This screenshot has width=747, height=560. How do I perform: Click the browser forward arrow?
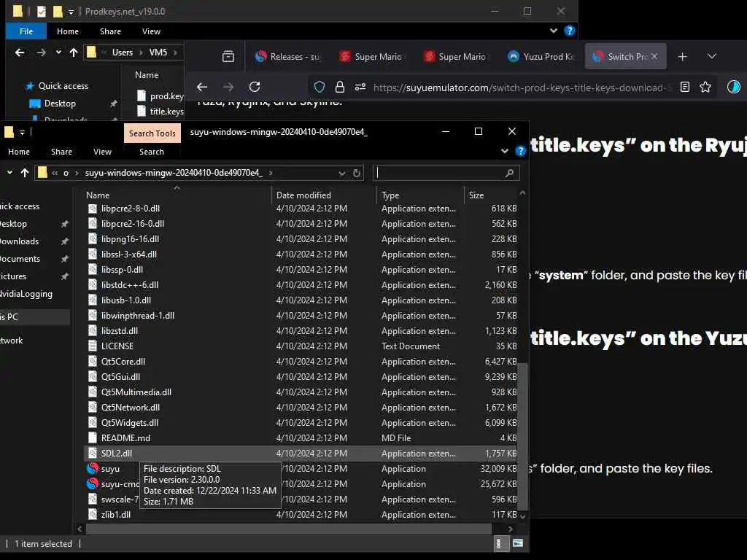pyautogui.click(x=228, y=87)
